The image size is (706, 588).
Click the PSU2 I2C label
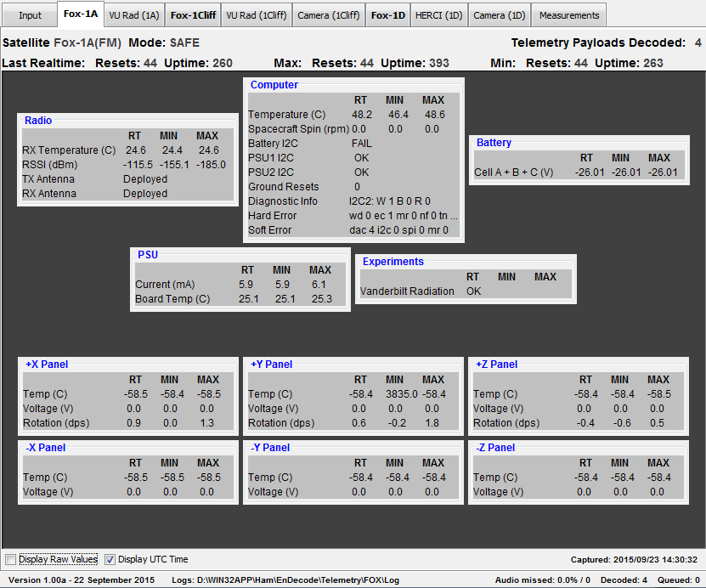[271, 172]
